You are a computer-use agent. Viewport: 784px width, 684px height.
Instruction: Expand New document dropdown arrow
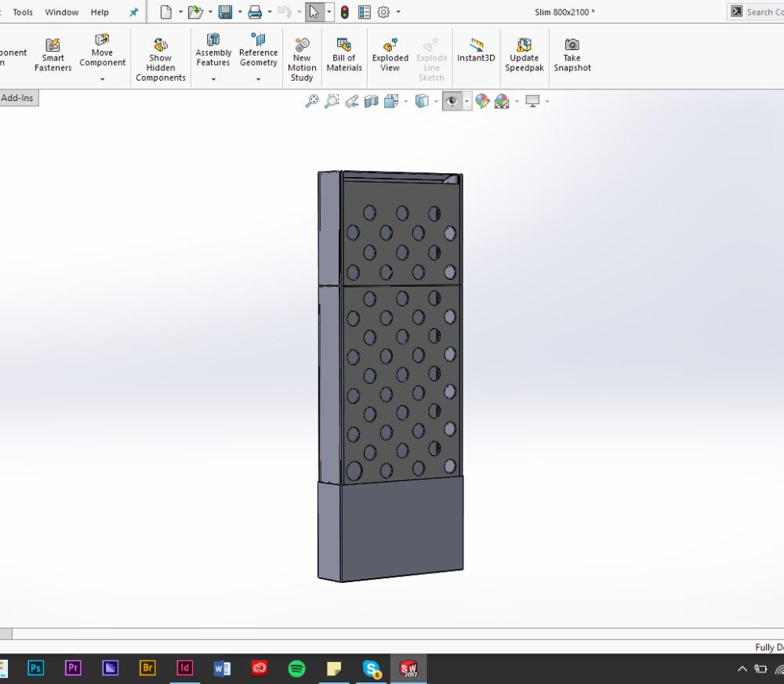click(180, 12)
